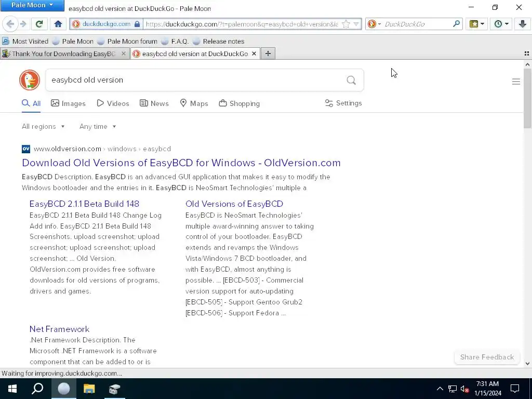Image resolution: width=532 pixels, height=399 pixels.
Task: Open search Settings
Action: coord(343,103)
